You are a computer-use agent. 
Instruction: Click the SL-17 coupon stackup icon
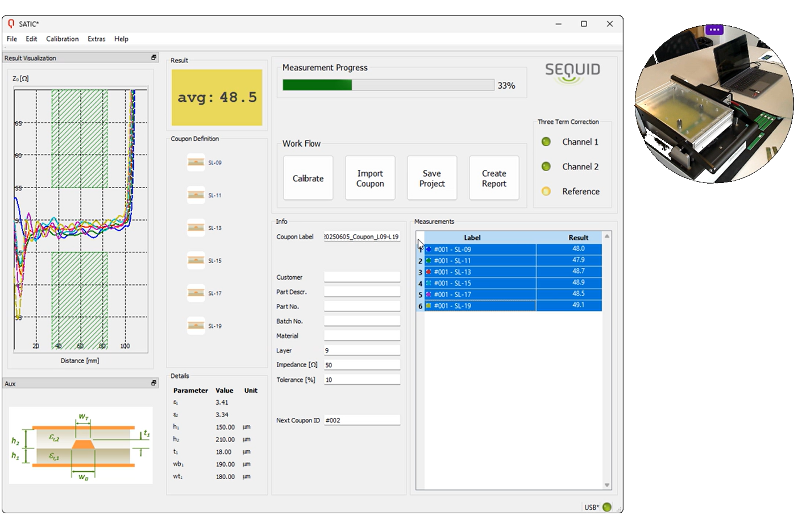coord(196,293)
